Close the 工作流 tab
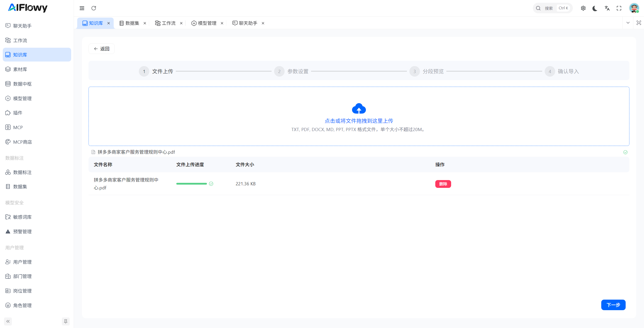 [181, 23]
